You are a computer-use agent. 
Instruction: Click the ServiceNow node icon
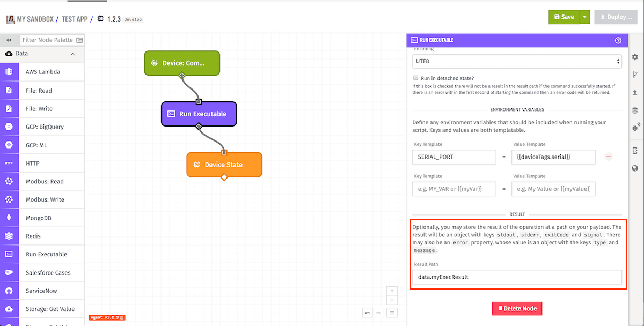tap(9, 291)
